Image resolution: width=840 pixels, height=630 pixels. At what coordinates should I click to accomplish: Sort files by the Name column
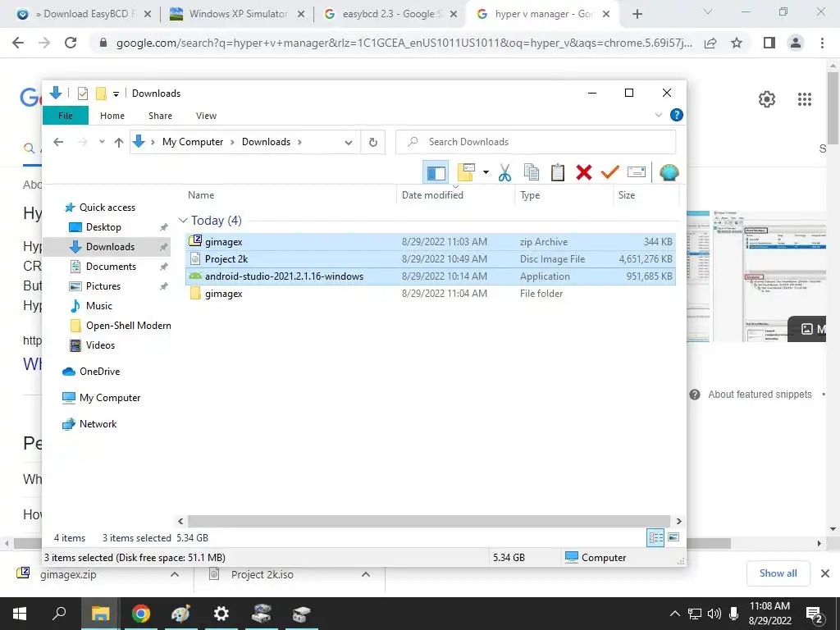coord(290,195)
